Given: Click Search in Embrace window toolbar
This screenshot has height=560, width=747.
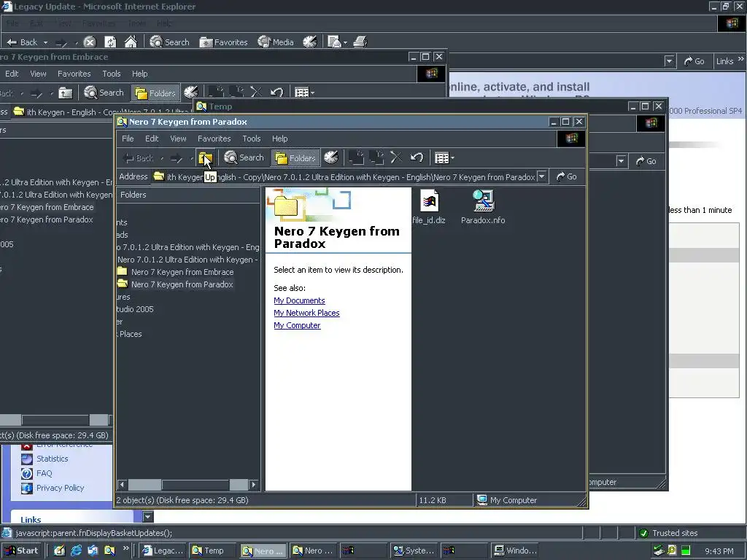Looking at the screenshot, I should 104,93.
